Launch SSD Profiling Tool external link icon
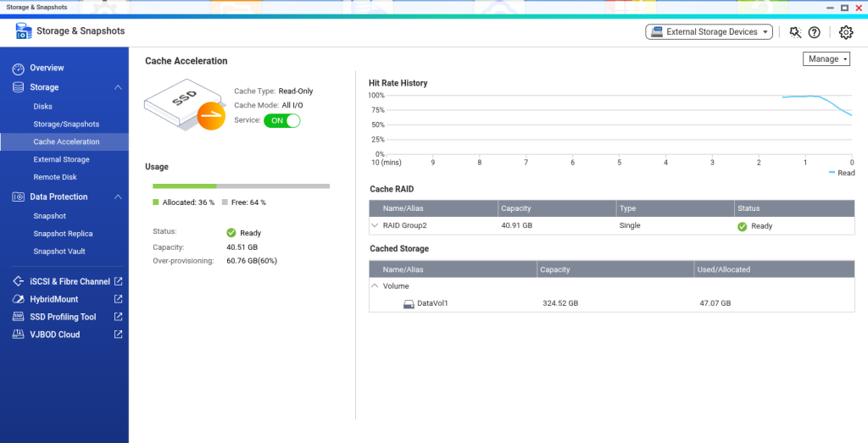This screenshot has height=443, width=868. (119, 317)
